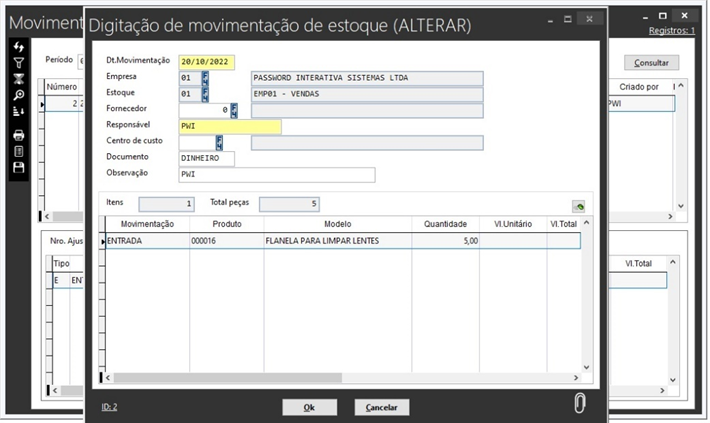Select the magnifier search icon in sidebar

tap(18, 95)
